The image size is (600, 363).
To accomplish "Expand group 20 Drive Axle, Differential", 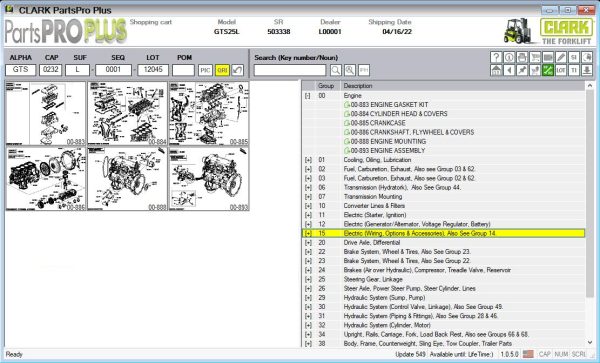I will coord(308,243).
